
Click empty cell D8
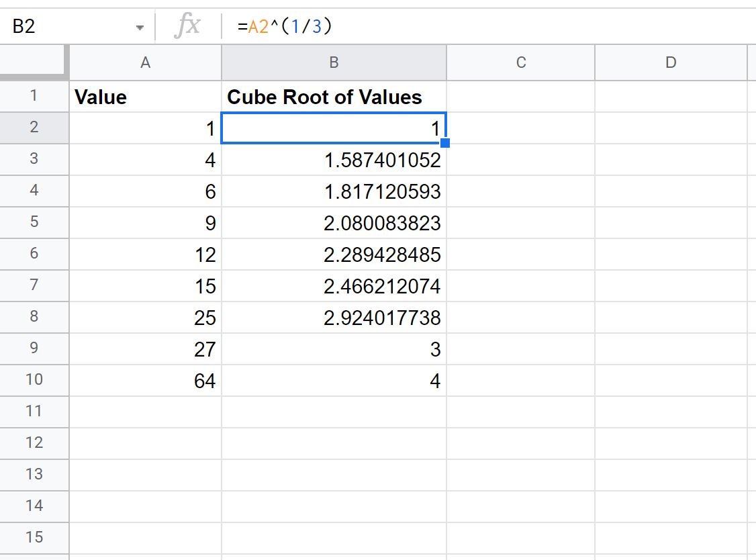coord(671,318)
